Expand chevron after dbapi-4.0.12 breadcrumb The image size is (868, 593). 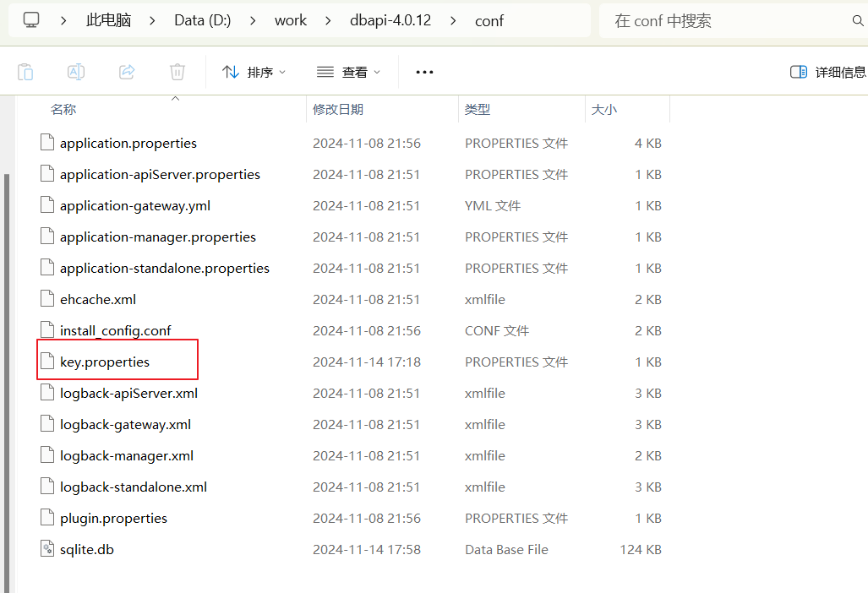(x=453, y=21)
